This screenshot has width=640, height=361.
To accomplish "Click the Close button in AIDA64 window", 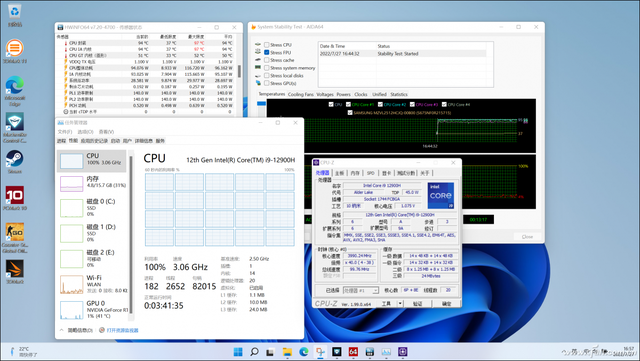I will (x=527, y=236).
